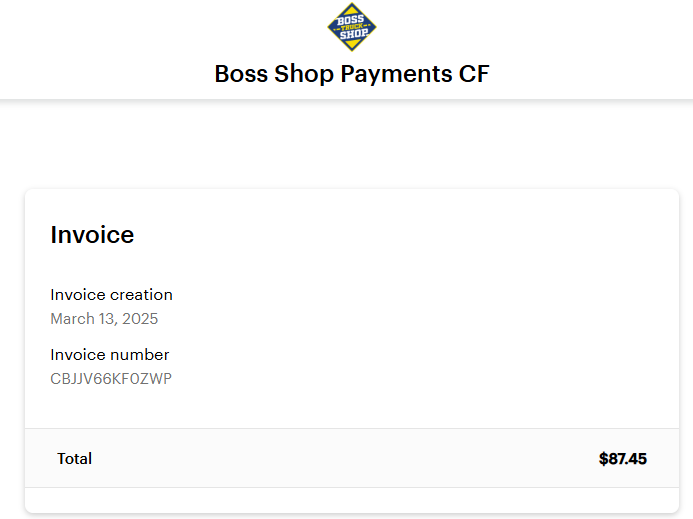Click the word SHOP inside the logo
Image resolution: width=693 pixels, height=519 pixels.
coord(354,34)
